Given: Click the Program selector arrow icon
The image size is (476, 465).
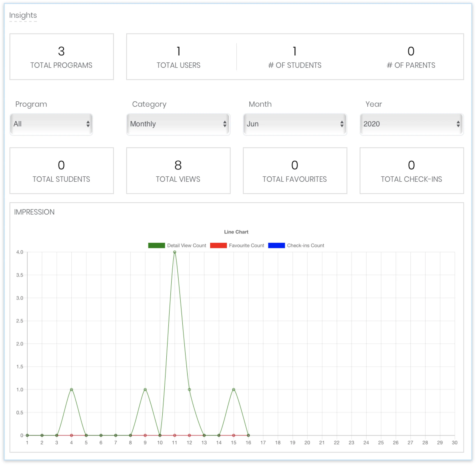Looking at the screenshot, I should click(89, 124).
